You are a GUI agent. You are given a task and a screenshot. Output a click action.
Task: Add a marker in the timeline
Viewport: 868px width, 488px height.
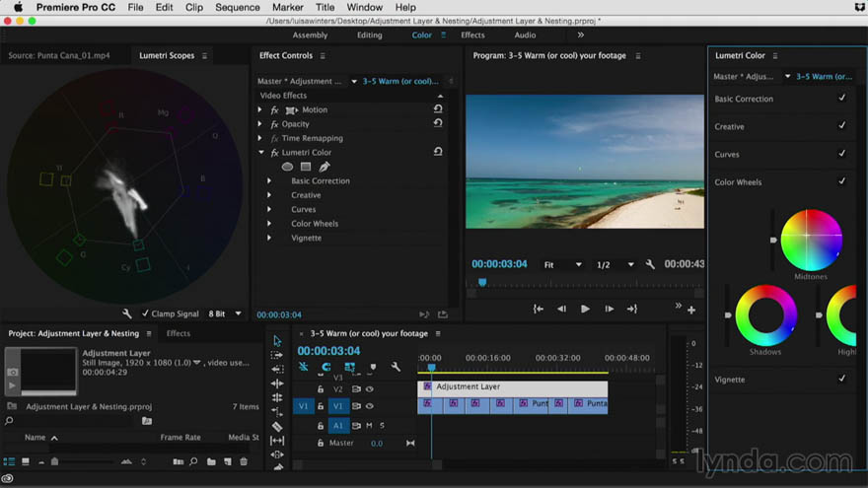[x=373, y=367]
